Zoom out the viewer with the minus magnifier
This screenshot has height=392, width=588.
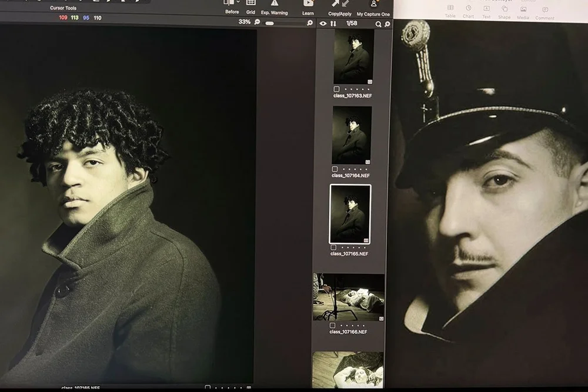[x=258, y=22]
